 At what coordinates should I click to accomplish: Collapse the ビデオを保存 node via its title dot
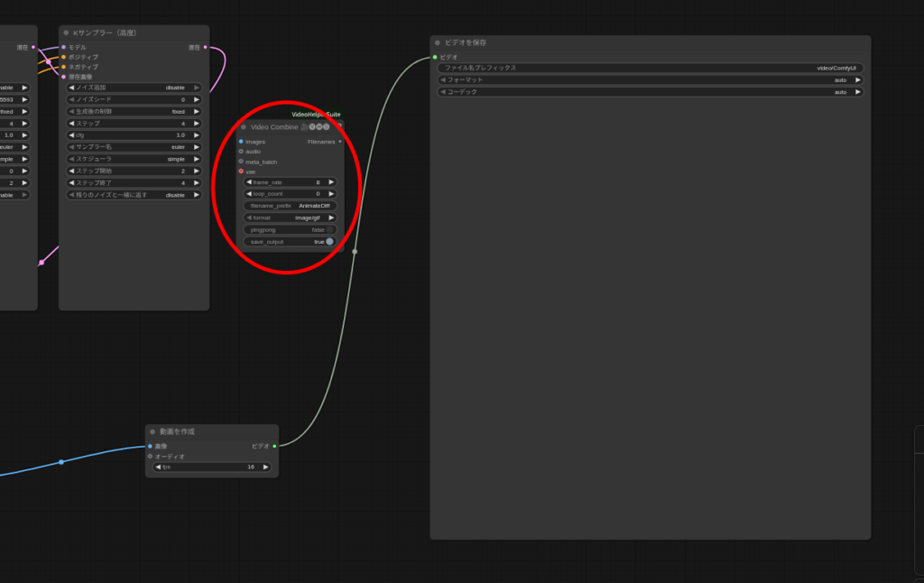coord(438,42)
